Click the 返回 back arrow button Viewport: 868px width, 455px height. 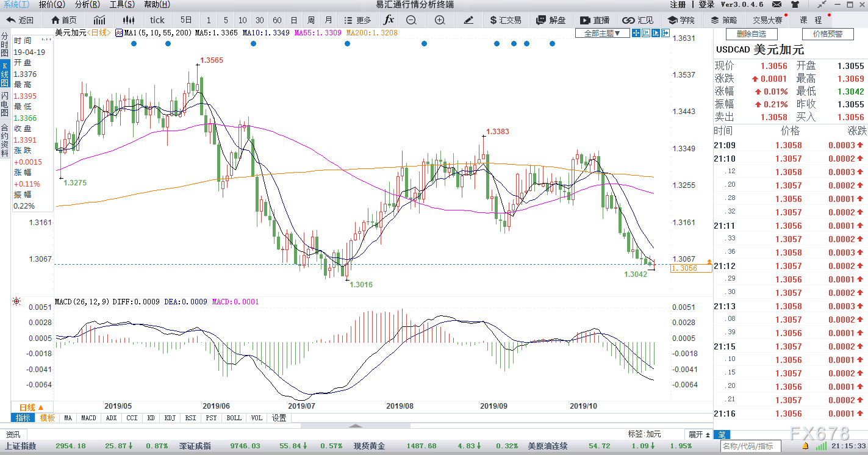pyautogui.click(x=20, y=20)
